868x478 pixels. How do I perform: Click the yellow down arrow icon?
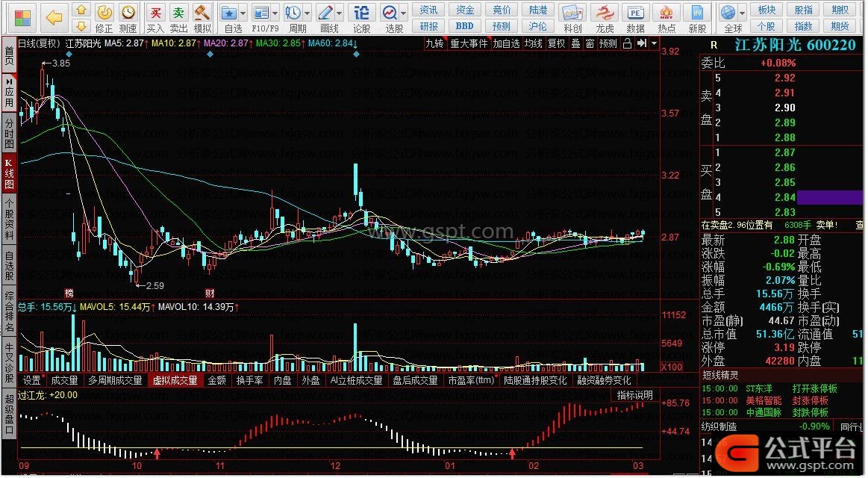click(x=81, y=26)
